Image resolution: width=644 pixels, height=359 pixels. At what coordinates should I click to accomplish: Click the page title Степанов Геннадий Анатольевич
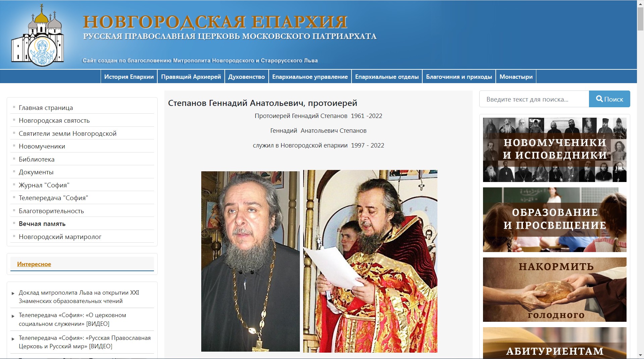click(263, 103)
